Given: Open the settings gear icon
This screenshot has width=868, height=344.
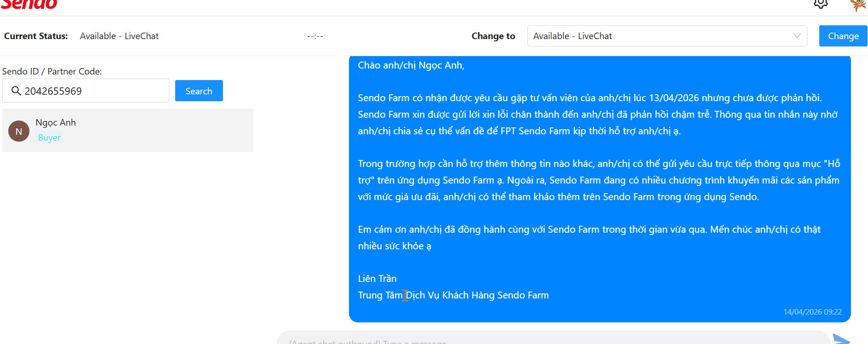Looking at the screenshot, I should pos(821,4).
